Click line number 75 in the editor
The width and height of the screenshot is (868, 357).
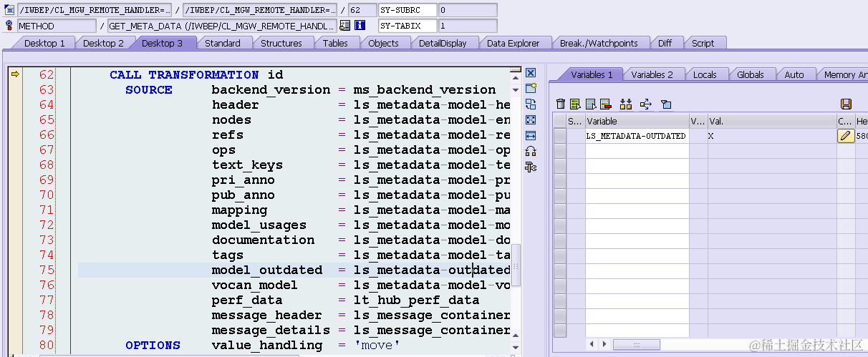point(47,270)
